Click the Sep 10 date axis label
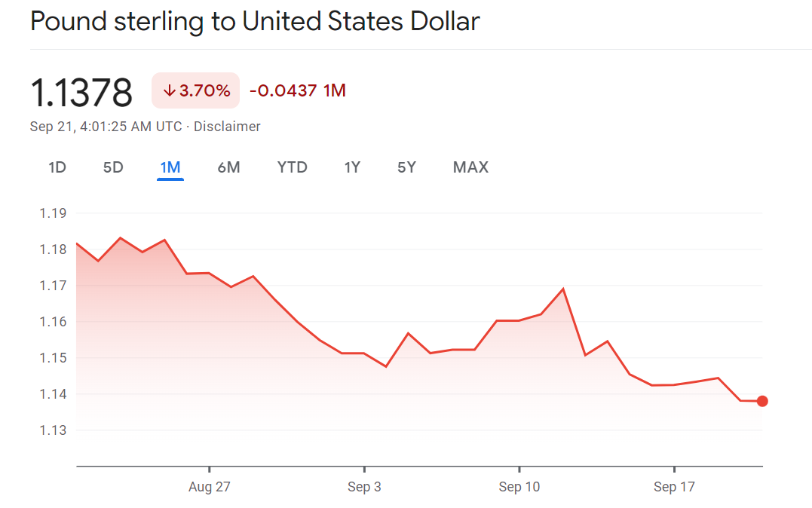This screenshot has height=508, width=812. (519, 487)
